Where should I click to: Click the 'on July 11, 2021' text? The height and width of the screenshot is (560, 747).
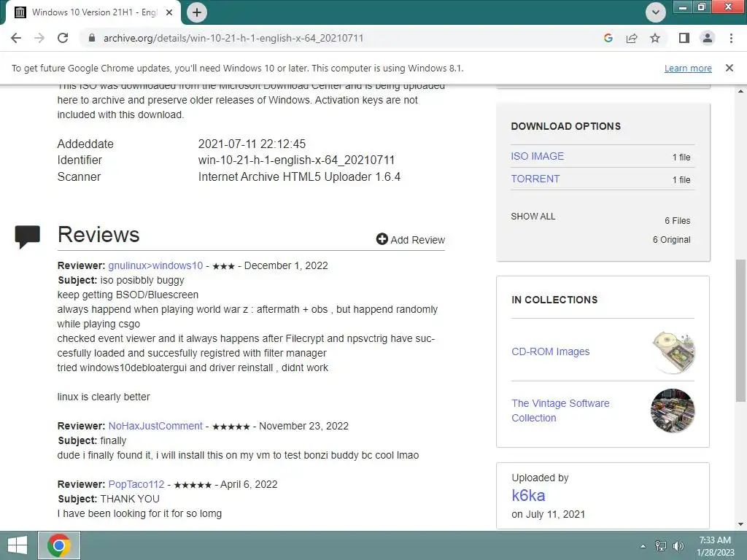548,514
